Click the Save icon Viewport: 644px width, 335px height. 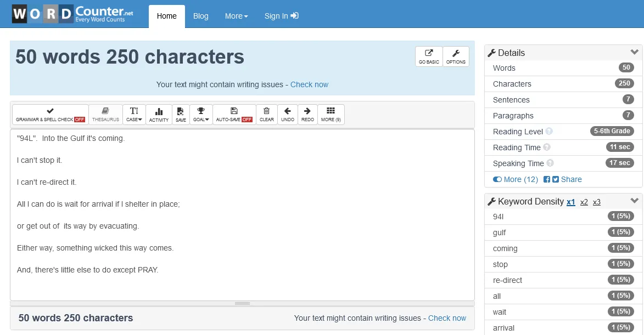point(181,115)
